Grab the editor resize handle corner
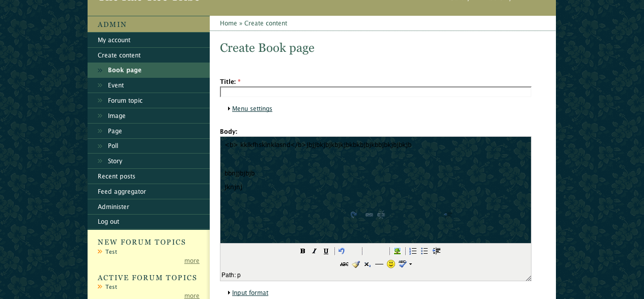The image size is (644, 299). pyautogui.click(x=528, y=278)
